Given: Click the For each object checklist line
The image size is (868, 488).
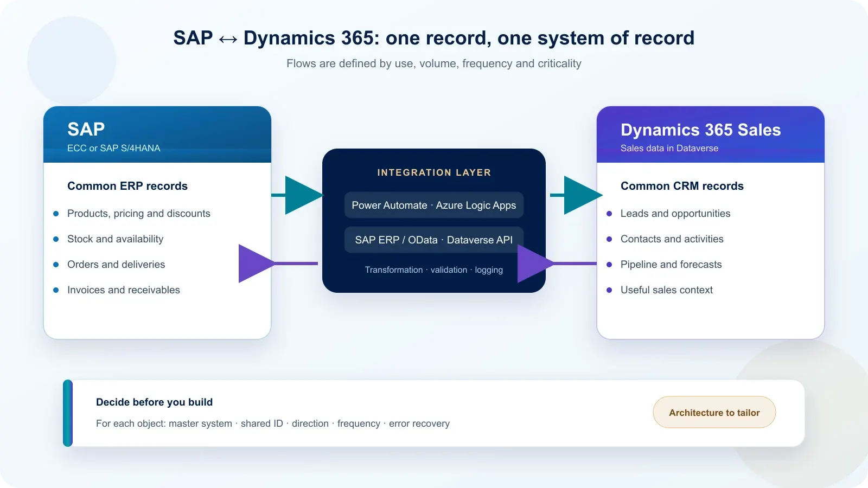Looking at the screenshot, I should pyautogui.click(x=273, y=423).
